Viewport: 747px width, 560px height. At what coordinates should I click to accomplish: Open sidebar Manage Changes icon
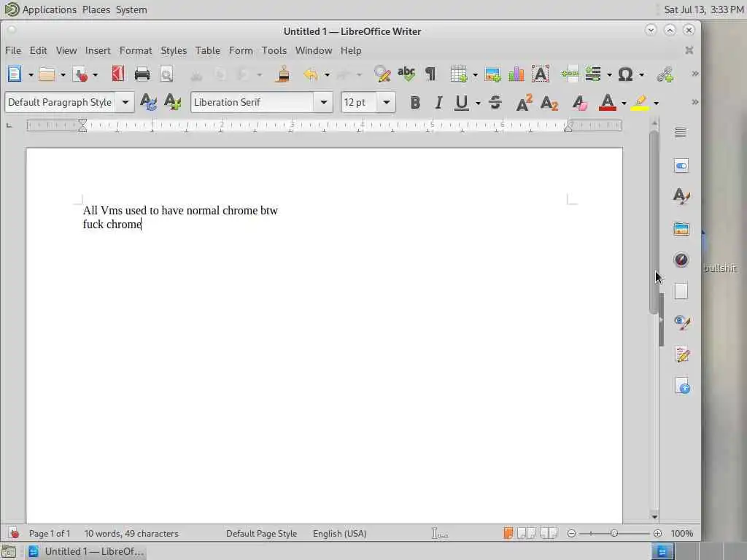click(x=682, y=354)
